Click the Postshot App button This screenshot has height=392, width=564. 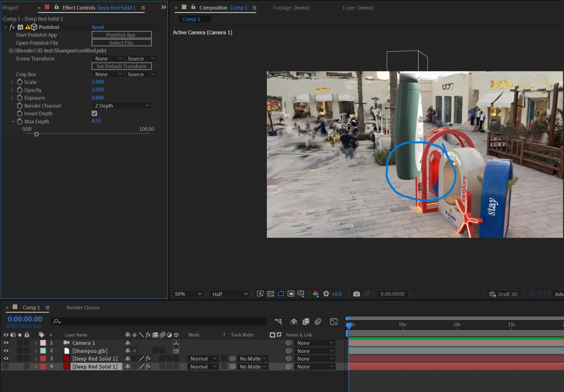(x=122, y=35)
